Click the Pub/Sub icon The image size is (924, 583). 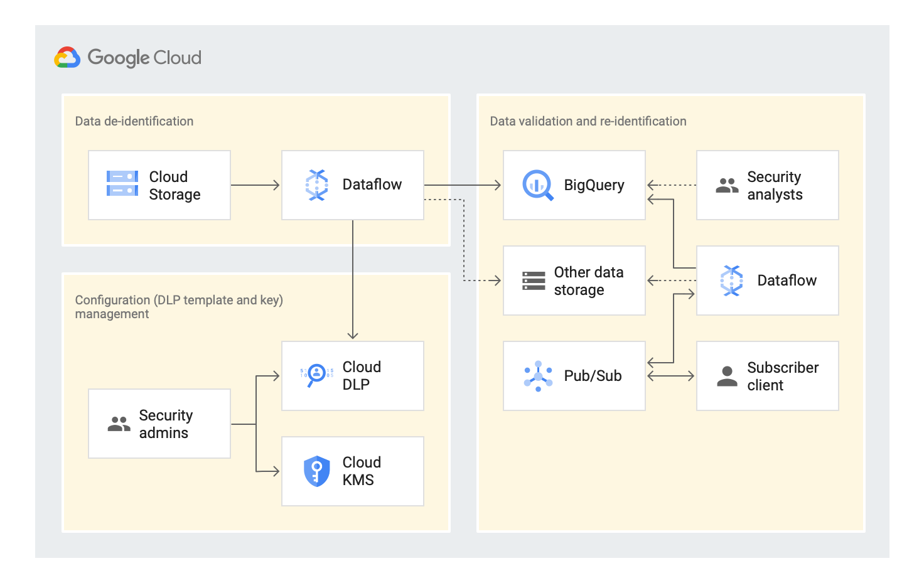click(538, 376)
